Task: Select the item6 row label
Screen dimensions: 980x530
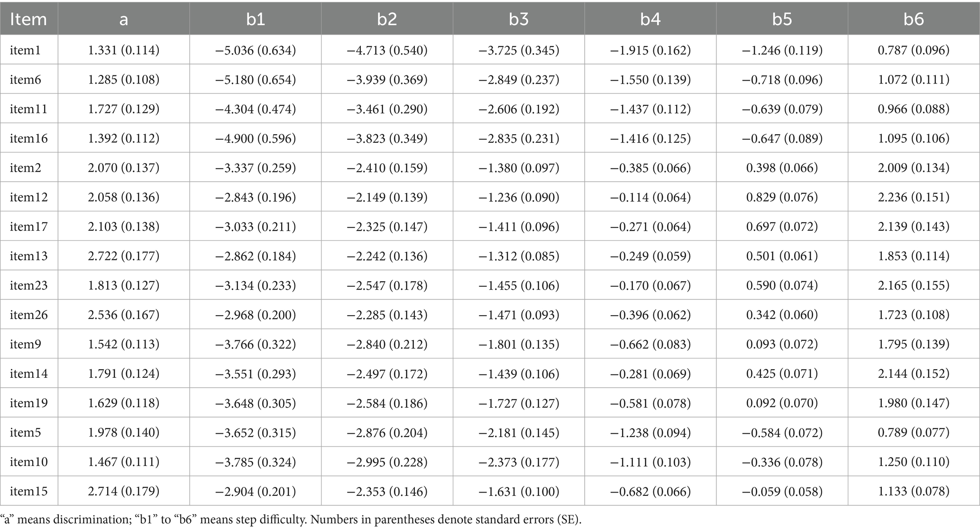Action: point(26,80)
